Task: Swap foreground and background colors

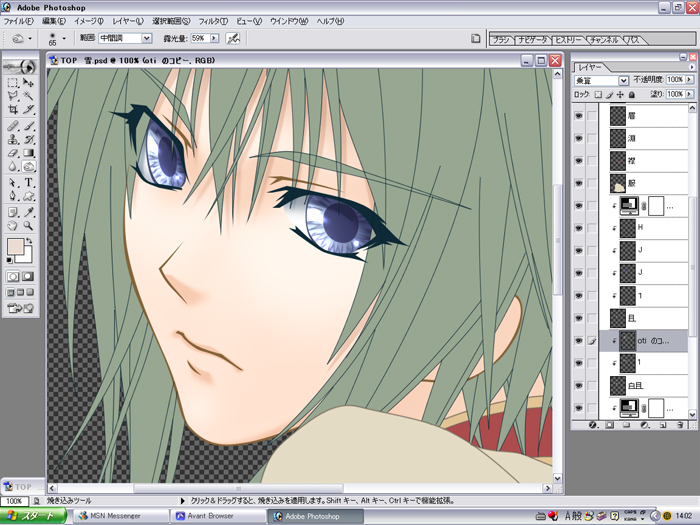Action: point(29,241)
